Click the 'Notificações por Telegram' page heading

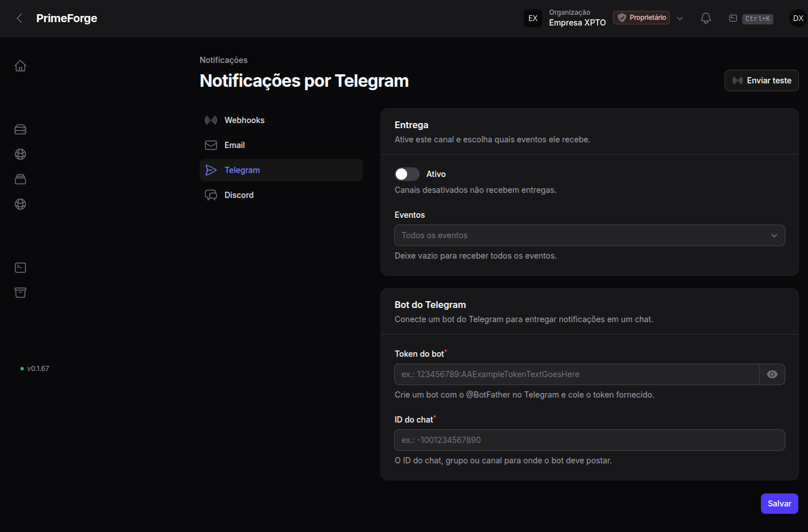304,81
